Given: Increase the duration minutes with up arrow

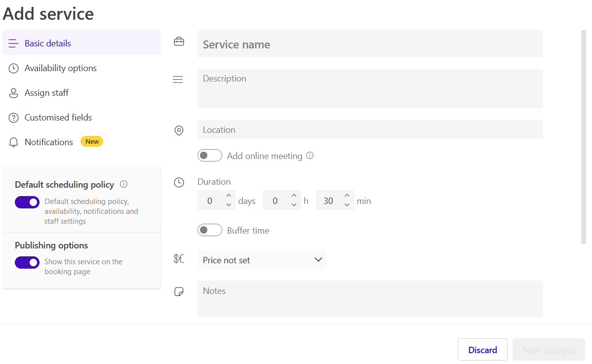Looking at the screenshot, I should [x=347, y=196].
